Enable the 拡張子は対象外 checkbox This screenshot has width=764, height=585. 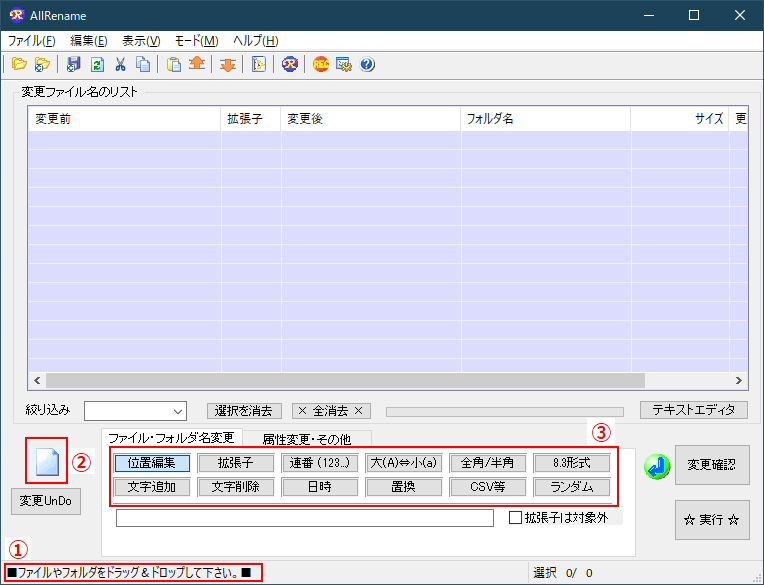pyautogui.click(x=515, y=517)
